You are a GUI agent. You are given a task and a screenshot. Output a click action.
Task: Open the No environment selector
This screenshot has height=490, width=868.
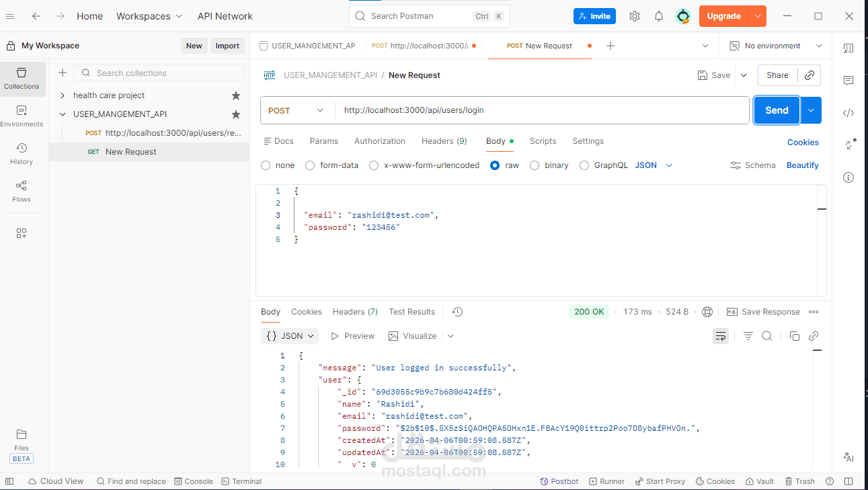(x=776, y=46)
